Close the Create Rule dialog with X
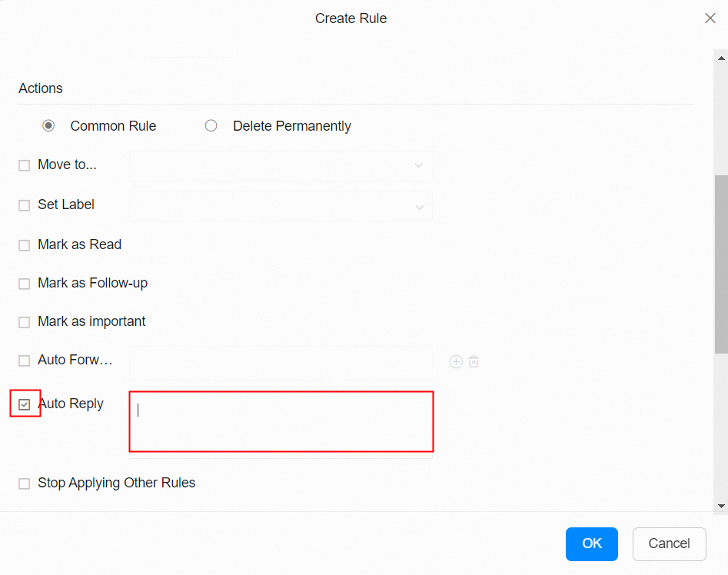The height and width of the screenshot is (575, 728). click(710, 18)
